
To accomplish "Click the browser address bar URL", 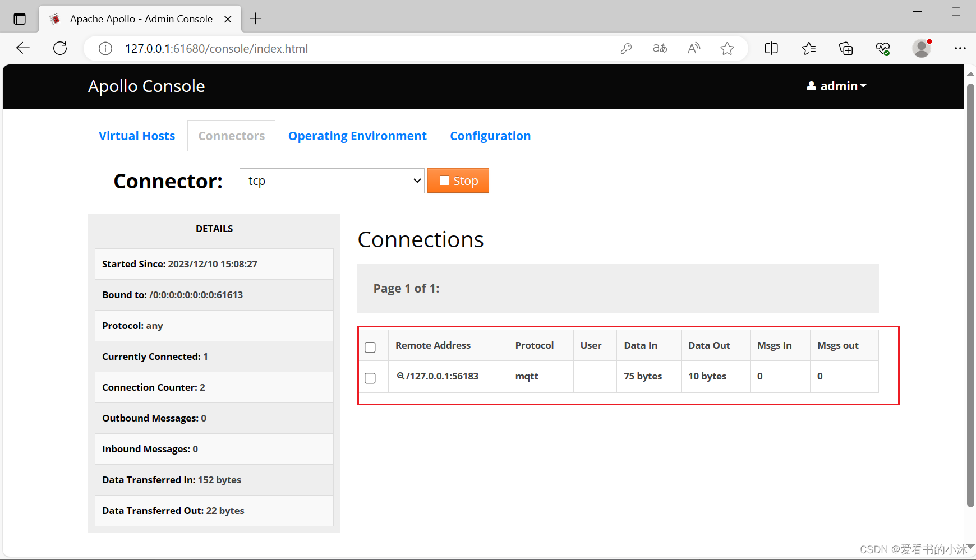I will click(217, 49).
